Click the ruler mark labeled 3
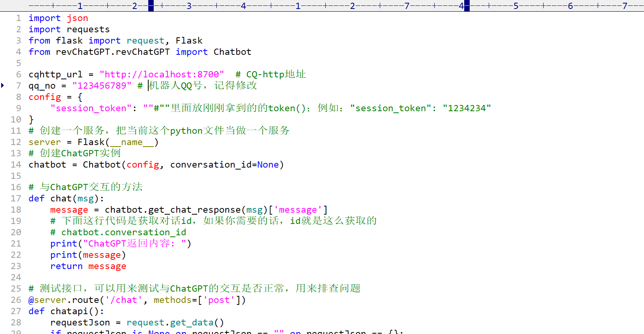Screen dimensions: 644x334 (x=189, y=6)
